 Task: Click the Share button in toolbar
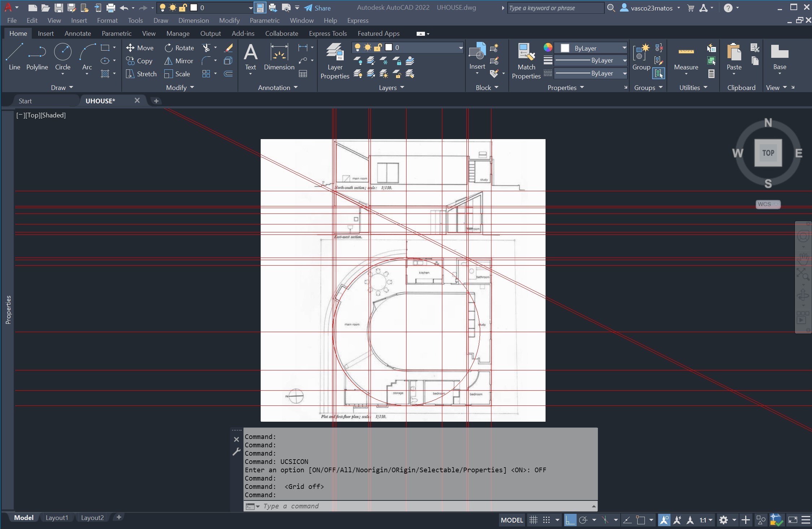coord(317,7)
